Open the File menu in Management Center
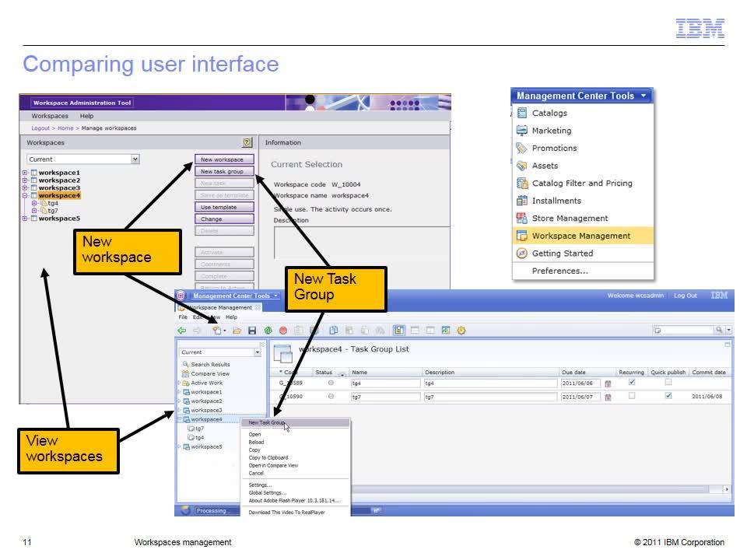Image resolution: width=747 pixels, height=560 pixels. (183, 317)
